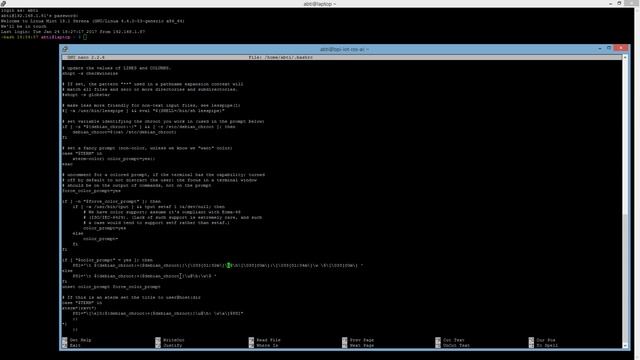Click 'We'll be in touch' line in terminal
The image size is (640, 360).
coord(24,26)
